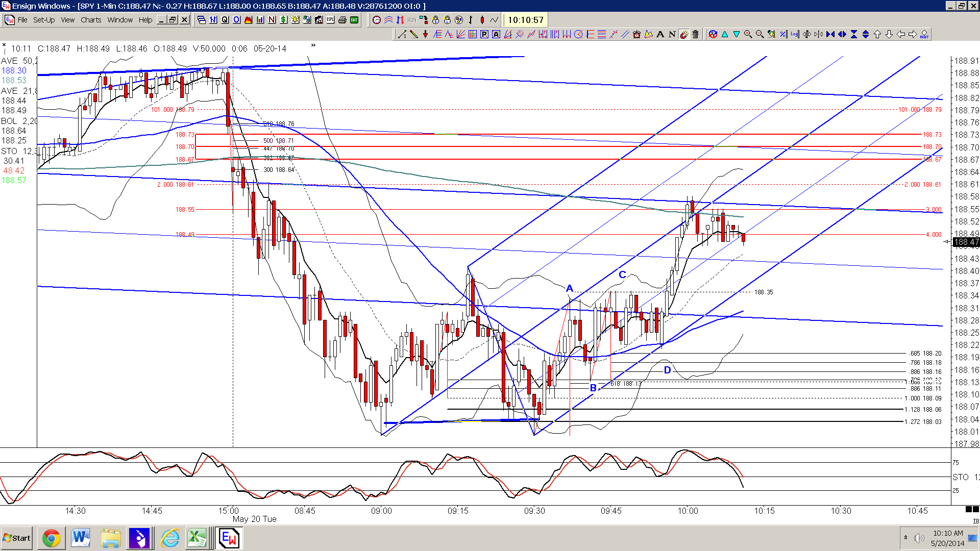
Task: Select the grid overlay tool
Action: 473,34
